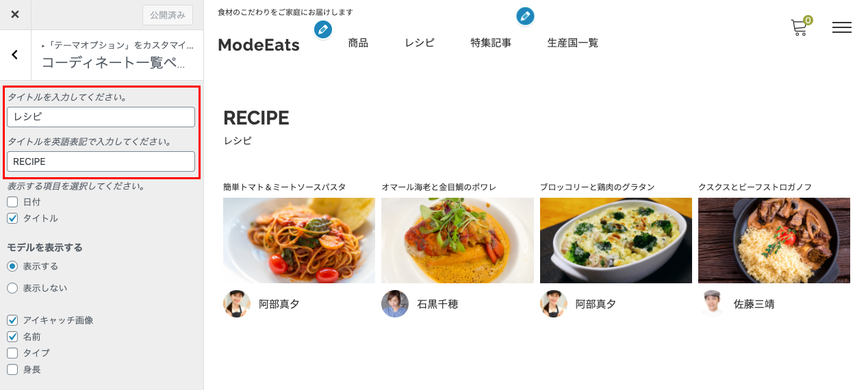Click 佐藤三靖 author avatar

712,304
